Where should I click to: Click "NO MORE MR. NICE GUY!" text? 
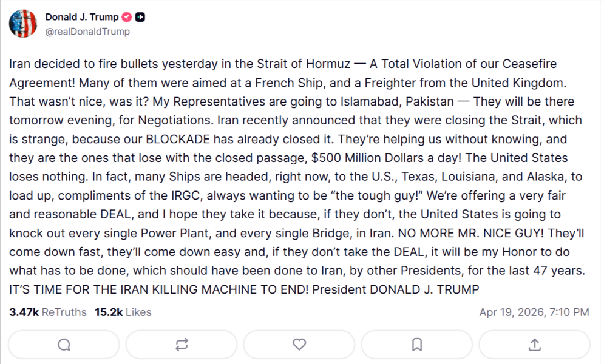(x=470, y=233)
